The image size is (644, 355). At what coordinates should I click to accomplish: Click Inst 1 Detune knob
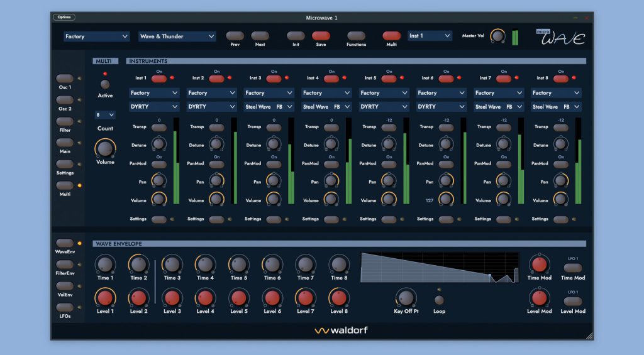159,144
